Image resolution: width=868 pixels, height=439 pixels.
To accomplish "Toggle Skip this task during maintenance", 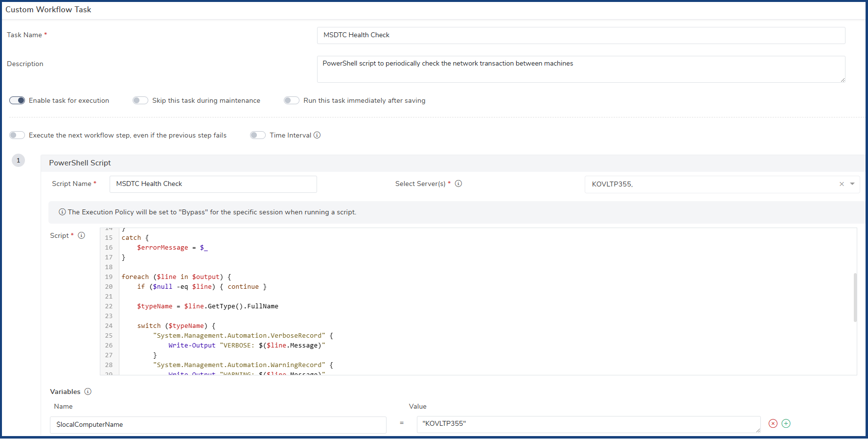I will (x=140, y=100).
